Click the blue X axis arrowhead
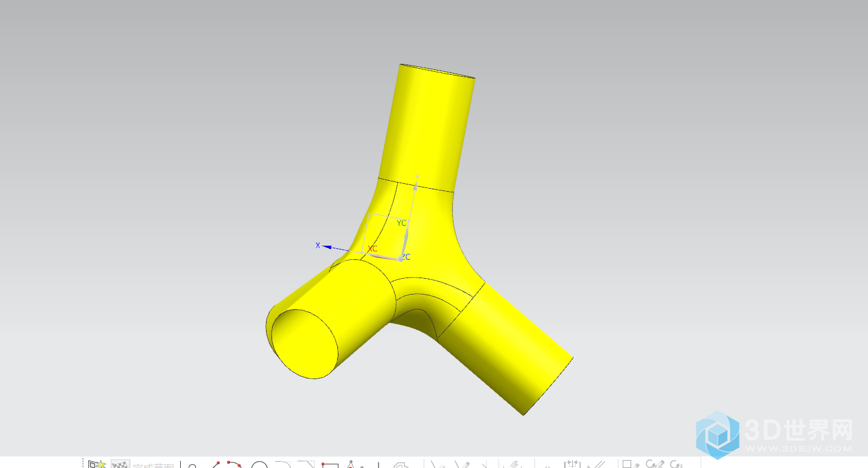This screenshot has height=468, width=868. click(327, 247)
